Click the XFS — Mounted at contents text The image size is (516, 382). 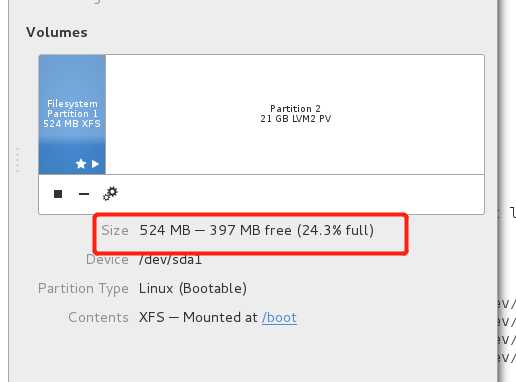[x=199, y=317]
